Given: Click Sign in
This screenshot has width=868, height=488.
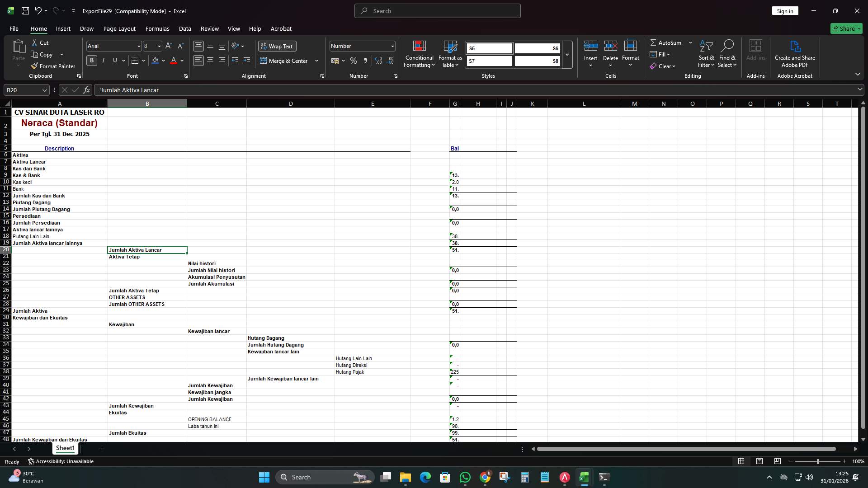Looking at the screenshot, I should pyautogui.click(x=785, y=10).
